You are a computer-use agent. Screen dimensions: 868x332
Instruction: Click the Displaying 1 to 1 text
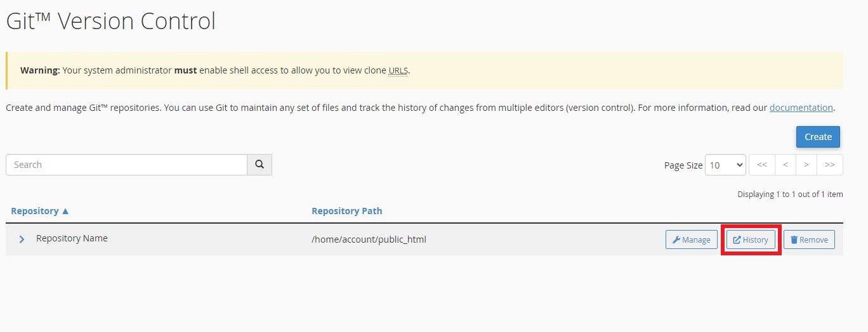point(790,195)
